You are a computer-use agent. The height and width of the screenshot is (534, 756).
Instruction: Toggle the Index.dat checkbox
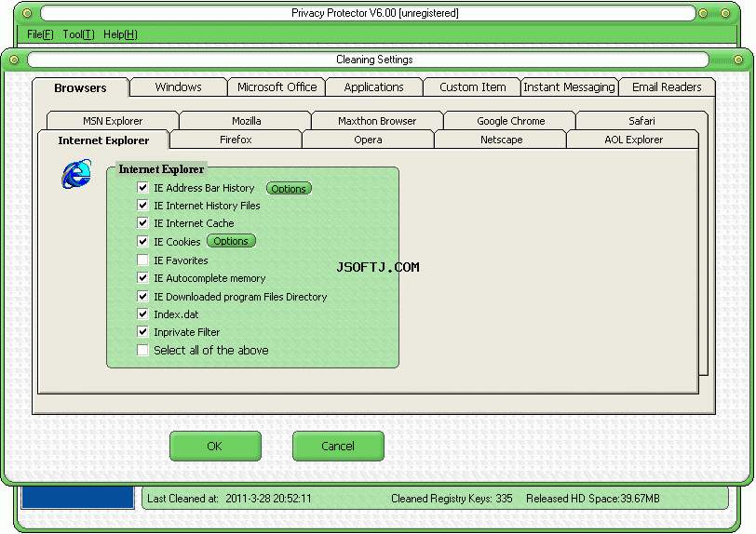tap(142, 314)
